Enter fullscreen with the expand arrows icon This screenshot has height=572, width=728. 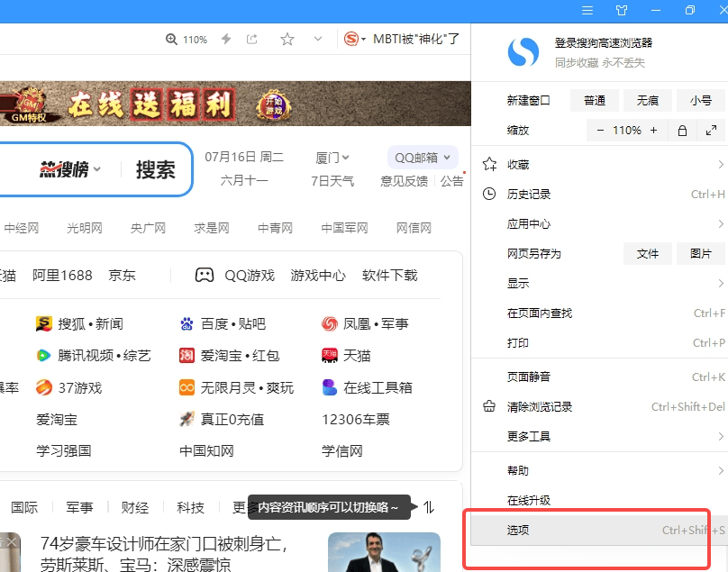pyautogui.click(x=711, y=131)
